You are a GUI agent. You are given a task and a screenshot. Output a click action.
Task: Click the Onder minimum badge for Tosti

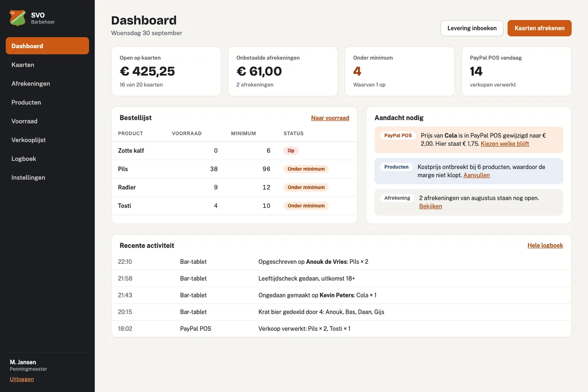306,206
